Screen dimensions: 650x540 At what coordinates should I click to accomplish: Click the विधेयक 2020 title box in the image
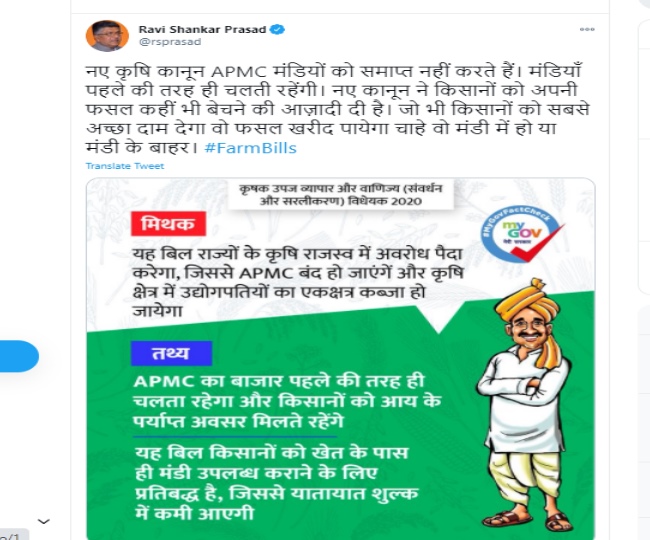coord(341,194)
